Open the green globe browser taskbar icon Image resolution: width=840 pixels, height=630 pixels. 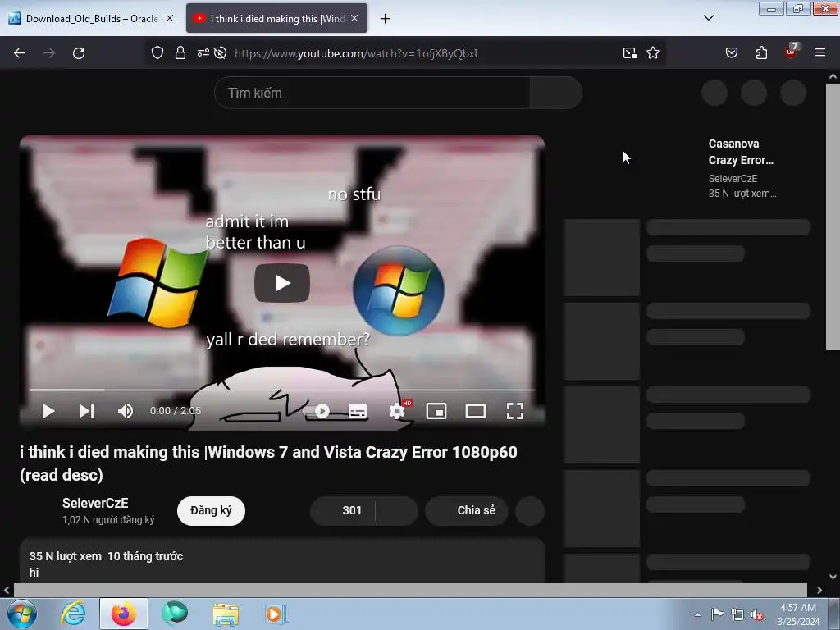point(175,614)
